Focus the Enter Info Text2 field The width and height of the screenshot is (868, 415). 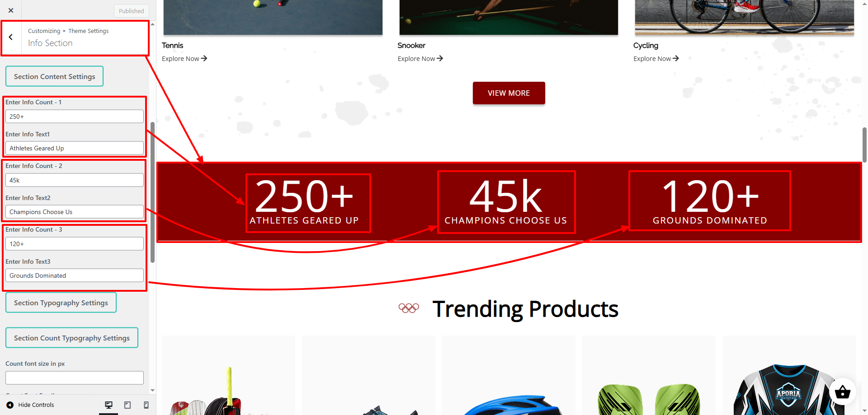[x=75, y=212]
